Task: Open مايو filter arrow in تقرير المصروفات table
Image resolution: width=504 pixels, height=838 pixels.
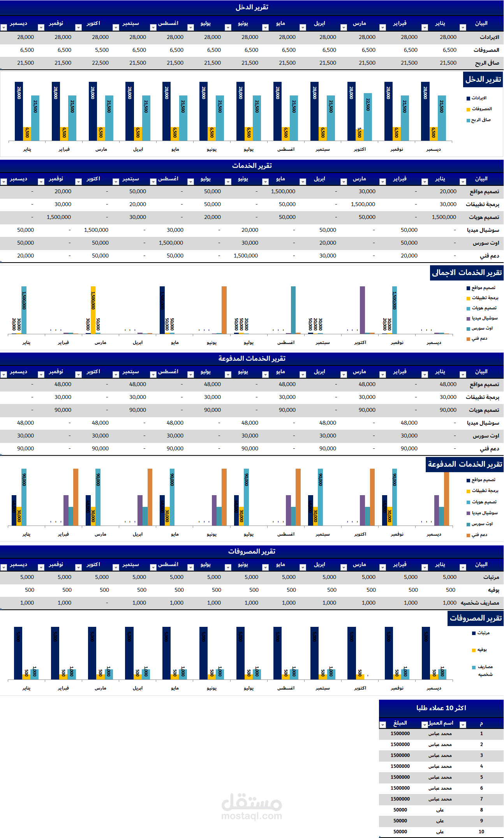Action: click(265, 567)
